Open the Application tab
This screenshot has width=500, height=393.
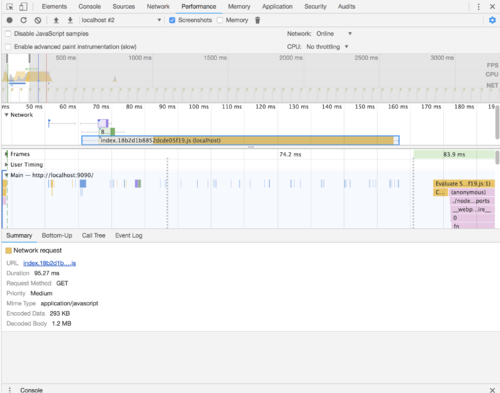point(277,7)
